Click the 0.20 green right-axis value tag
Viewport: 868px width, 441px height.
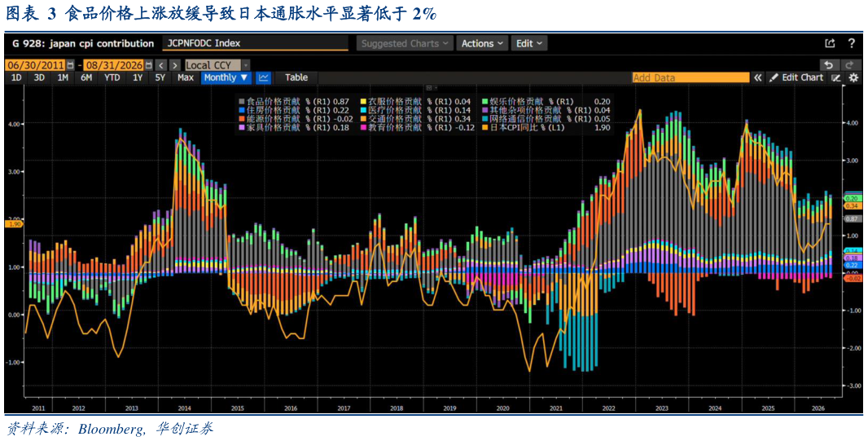[x=852, y=198]
